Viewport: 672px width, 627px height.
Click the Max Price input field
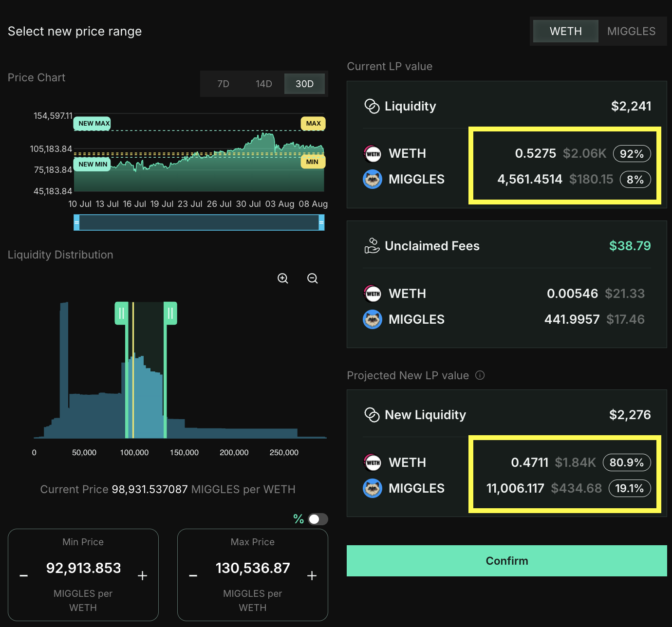click(252, 568)
